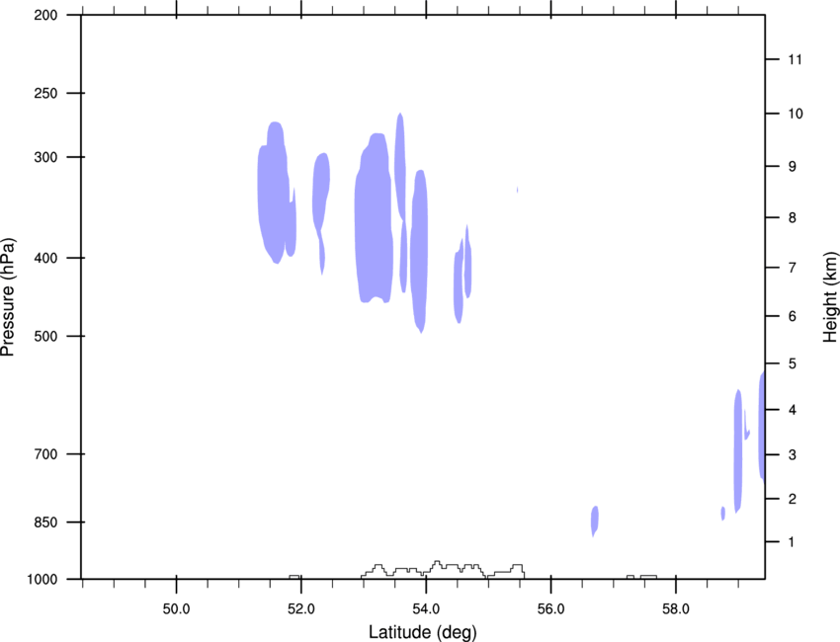Click the 4 km height tick label
Viewport: 840px width, 642px height.
pos(793,410)
